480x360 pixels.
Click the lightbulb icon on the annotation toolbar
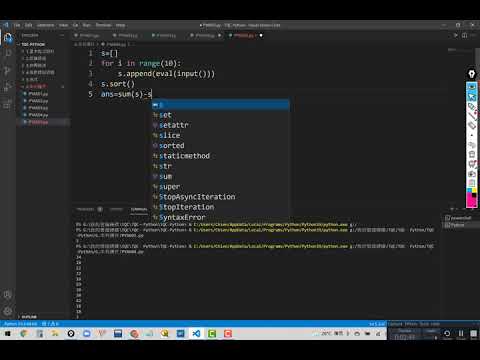[472, 74]
